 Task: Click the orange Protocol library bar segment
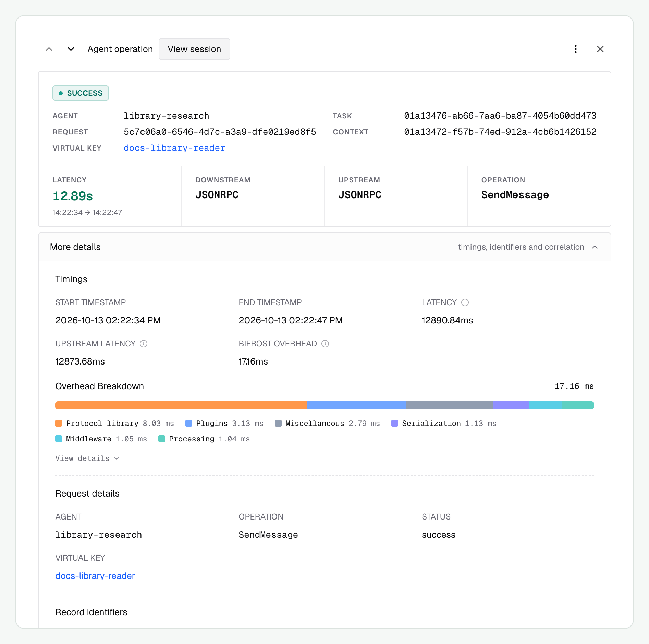click(x=181, y=405)
